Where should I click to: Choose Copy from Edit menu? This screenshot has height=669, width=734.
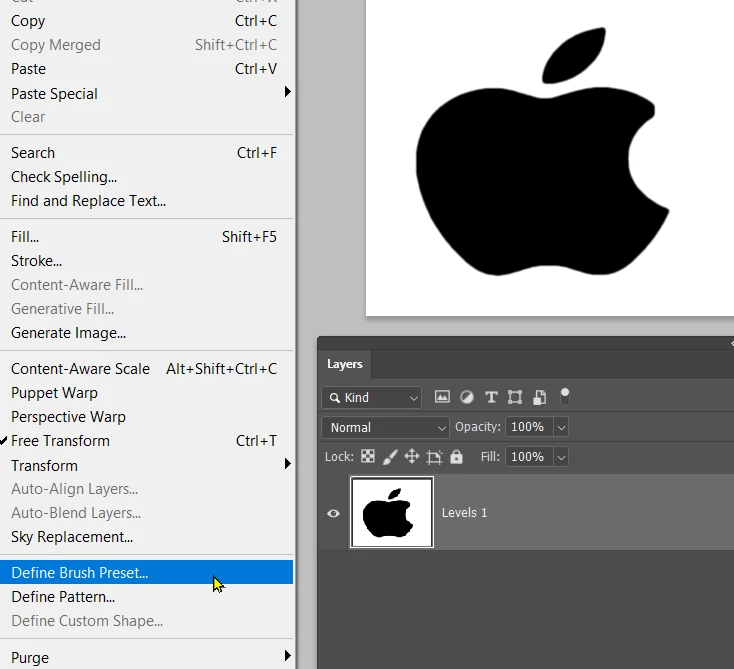point(147,21)
